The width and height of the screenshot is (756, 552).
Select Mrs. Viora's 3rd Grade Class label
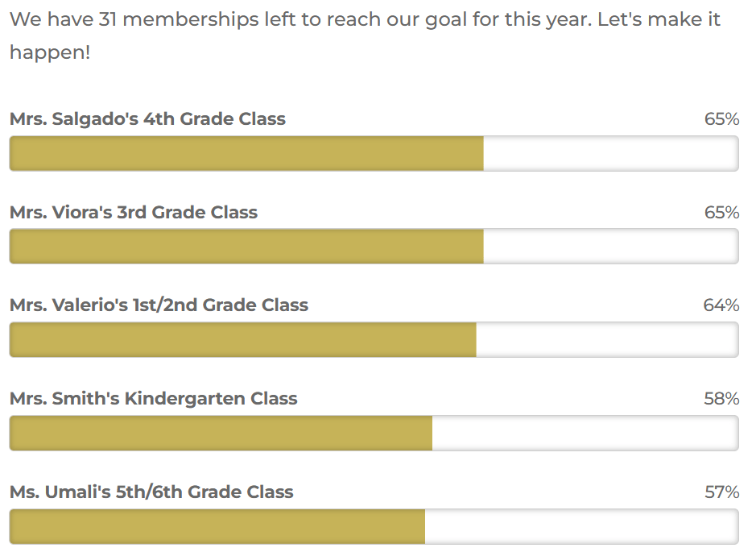134,213
